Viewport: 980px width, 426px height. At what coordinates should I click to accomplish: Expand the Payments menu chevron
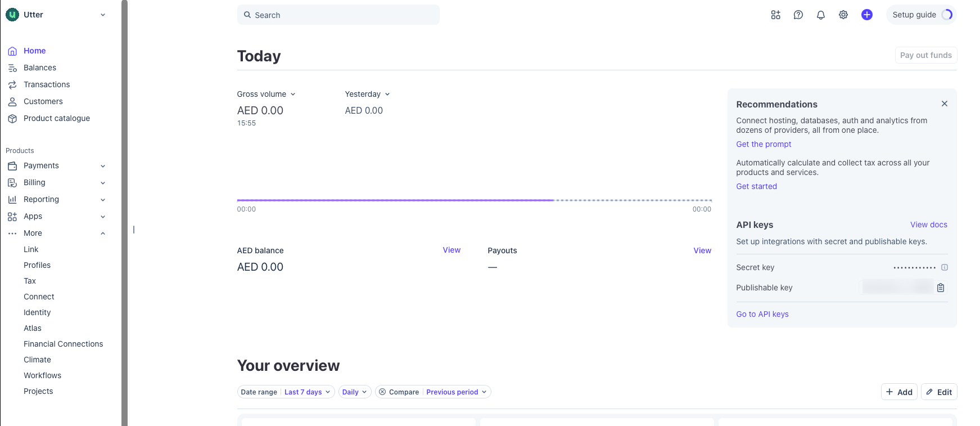(103, 166)
